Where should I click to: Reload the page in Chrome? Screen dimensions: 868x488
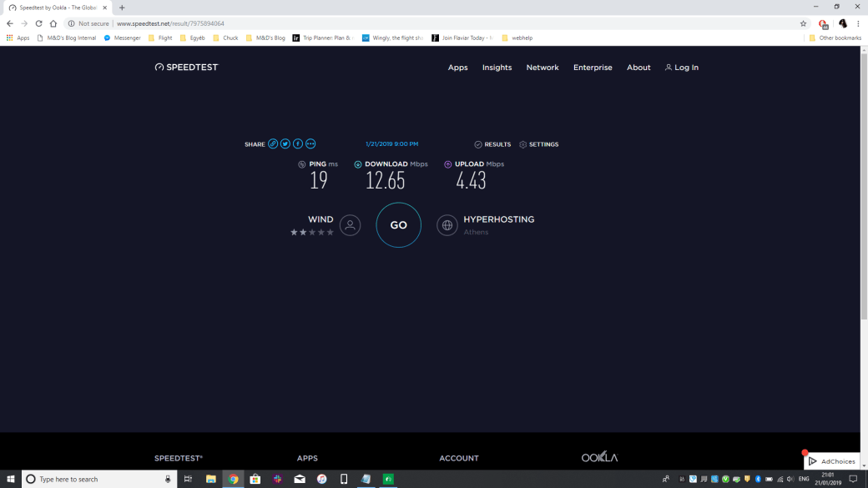tap(38, 23)
